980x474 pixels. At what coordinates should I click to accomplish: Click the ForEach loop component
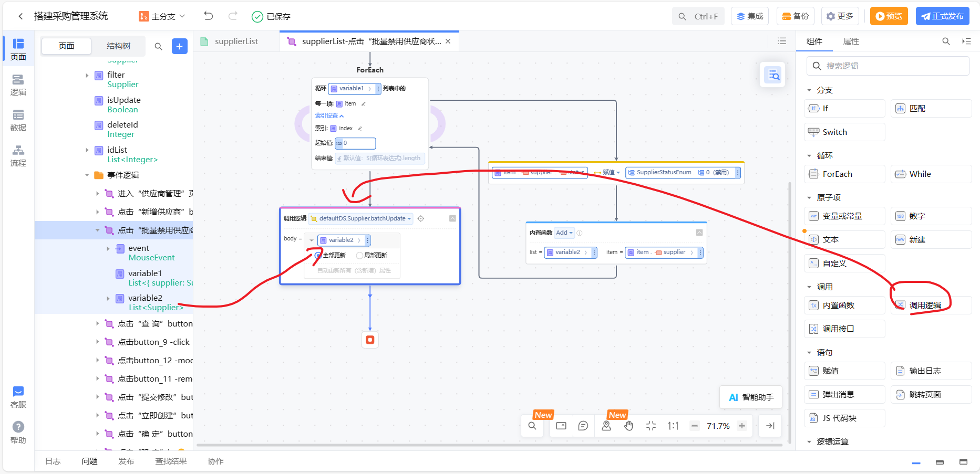[844, 174]
